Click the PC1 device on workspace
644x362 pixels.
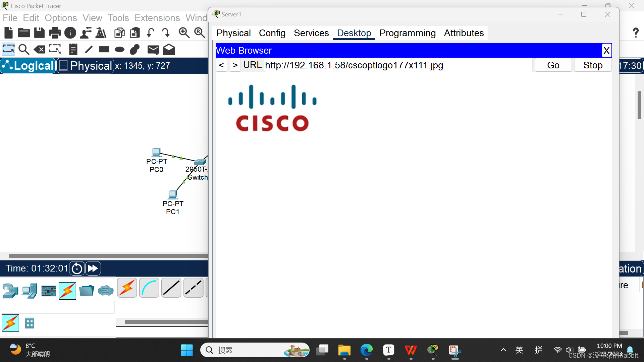(173, 195)
